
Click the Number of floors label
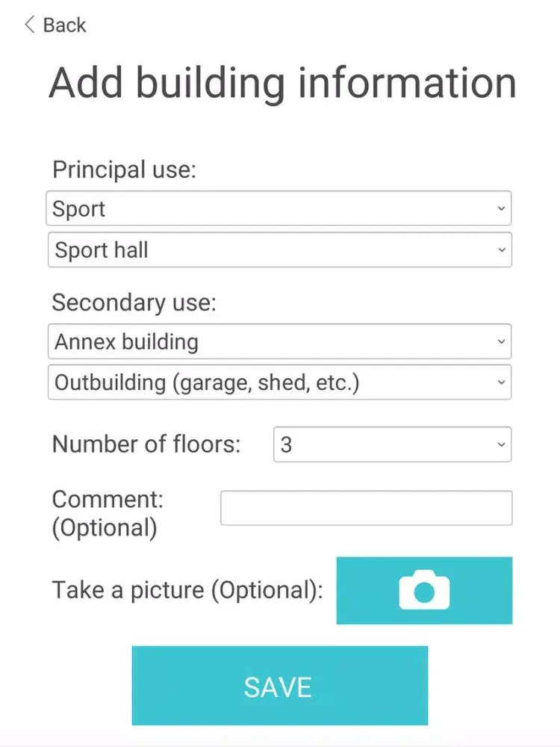(146, 444)
